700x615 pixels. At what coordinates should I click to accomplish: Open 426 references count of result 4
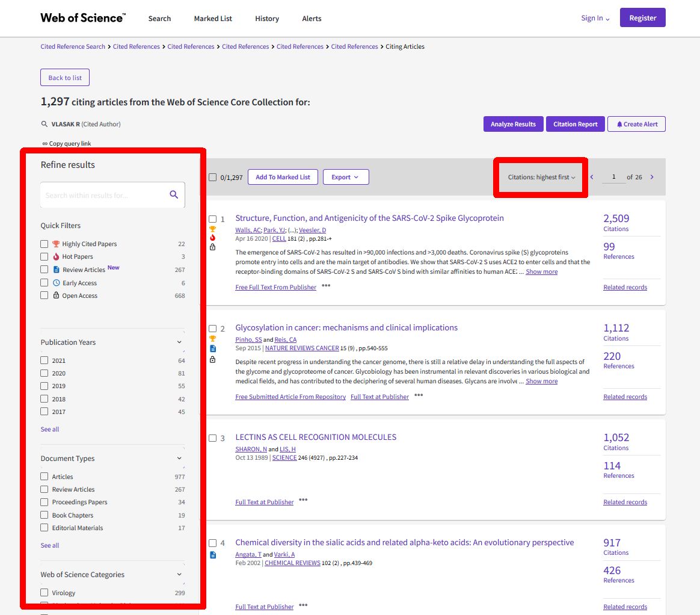612,570
